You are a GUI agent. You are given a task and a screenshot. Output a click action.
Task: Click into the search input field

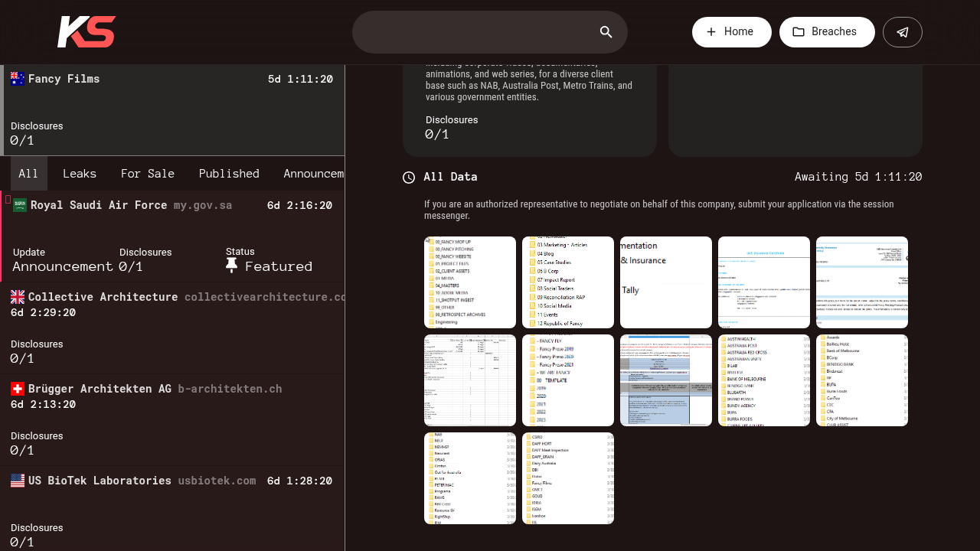click(490, 32)
